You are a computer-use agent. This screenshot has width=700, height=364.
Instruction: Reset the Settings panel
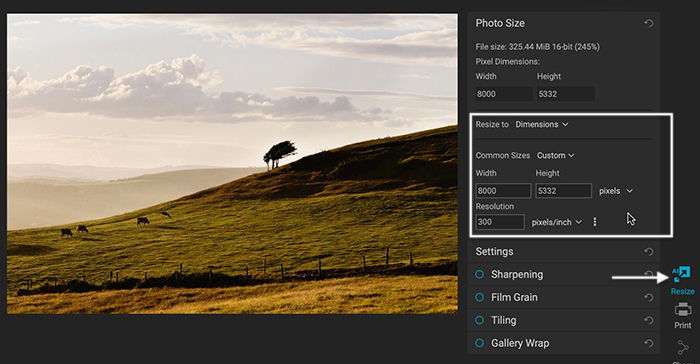click(649, 252)
